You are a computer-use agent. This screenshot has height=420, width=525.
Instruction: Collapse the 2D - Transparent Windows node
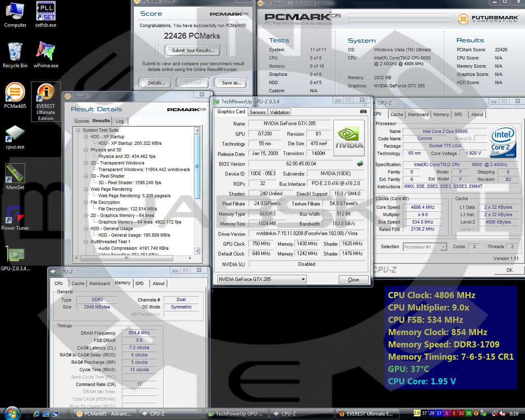86,163
